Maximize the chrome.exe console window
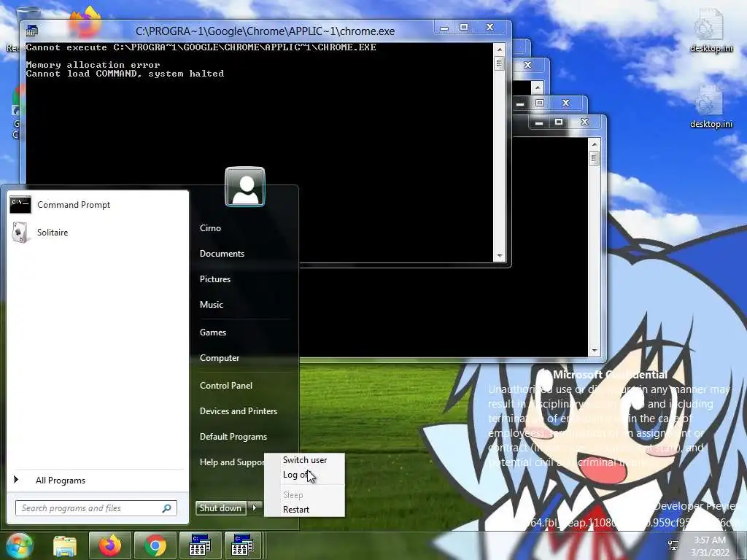The height and width of the screenshot is (560, 747). pos(463,28)
